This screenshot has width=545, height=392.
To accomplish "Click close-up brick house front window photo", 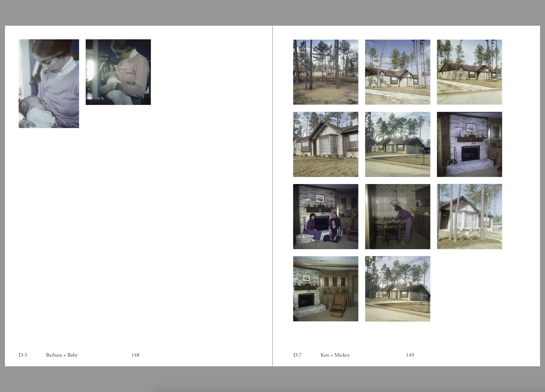I will [326, 144].
